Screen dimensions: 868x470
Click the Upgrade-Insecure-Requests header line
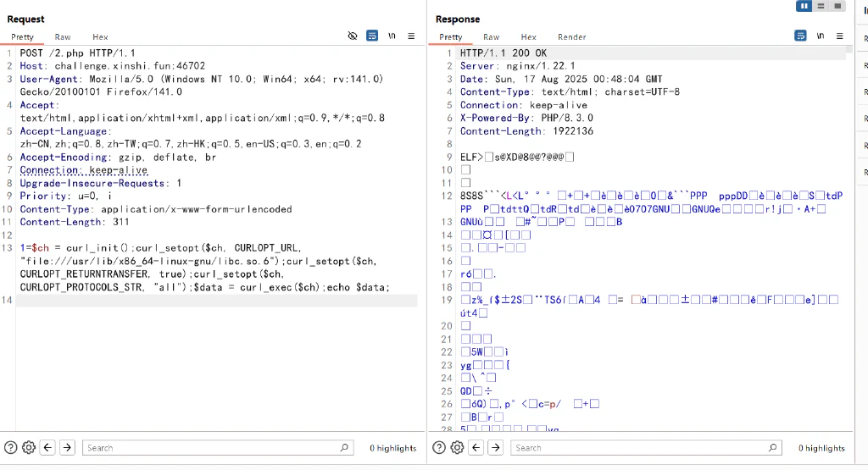coord(101,183)
